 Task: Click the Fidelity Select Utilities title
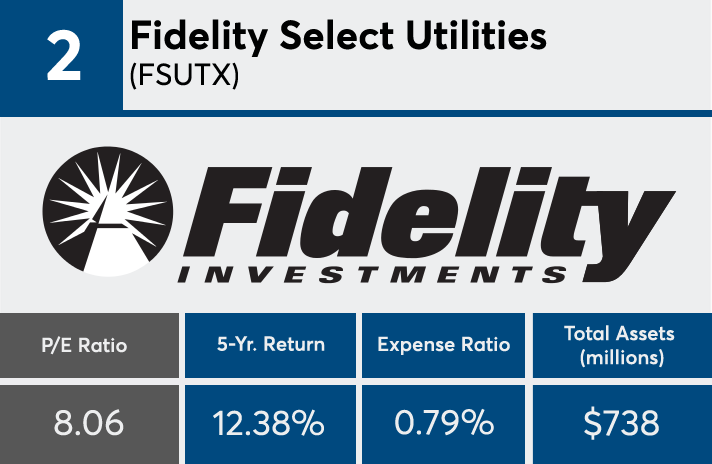click(x=338, y=36)
